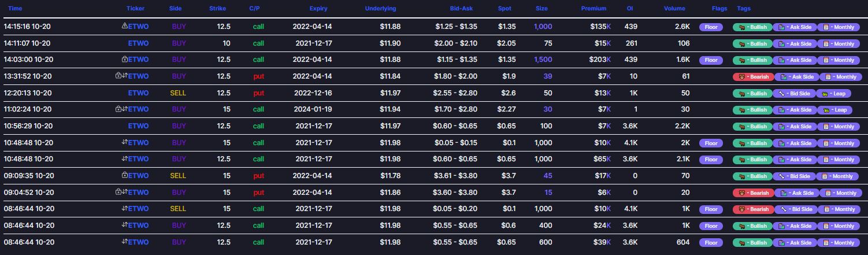Screen dimensions: 868x255
Task: Click the turtle icon in the 11:02:24 Leap tag
Action: pyautogui.click(x=825, y=110)
